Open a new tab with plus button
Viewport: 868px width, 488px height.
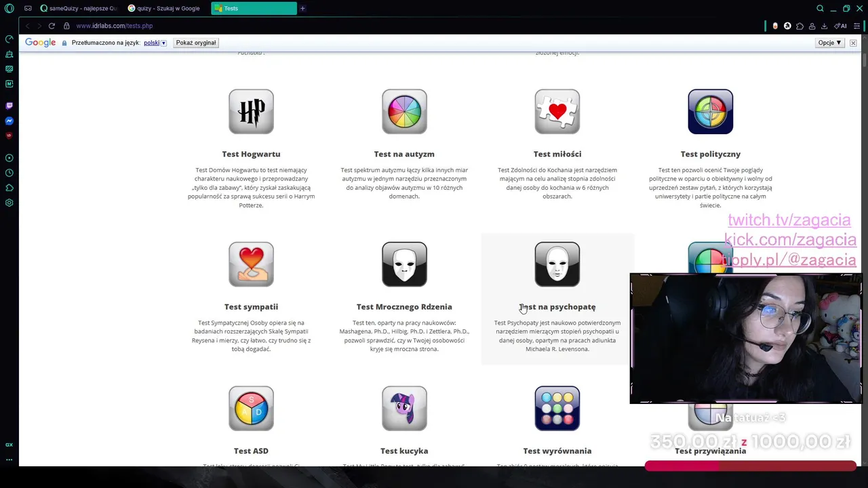click(302, 9)
